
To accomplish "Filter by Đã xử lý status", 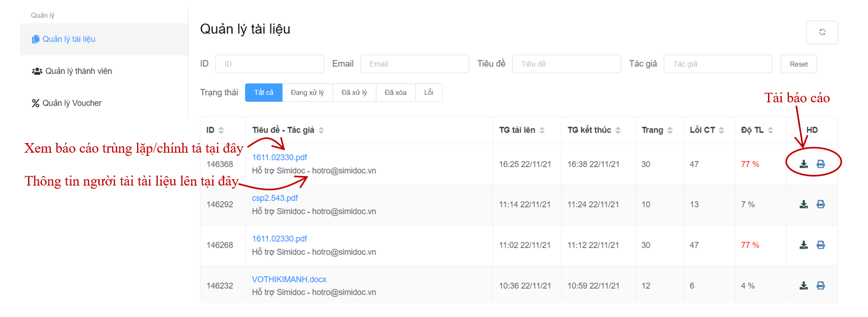I will (354, 92).
